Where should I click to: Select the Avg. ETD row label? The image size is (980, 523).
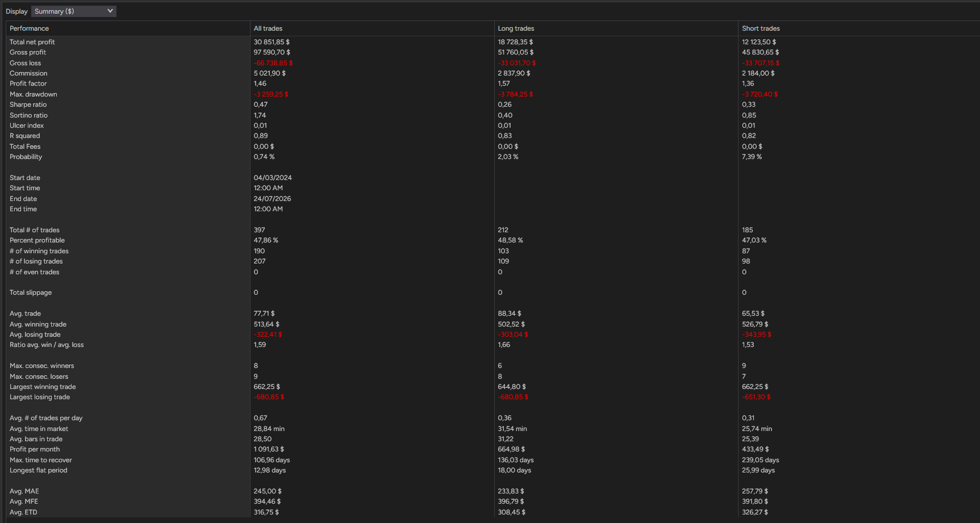(23, 512)
